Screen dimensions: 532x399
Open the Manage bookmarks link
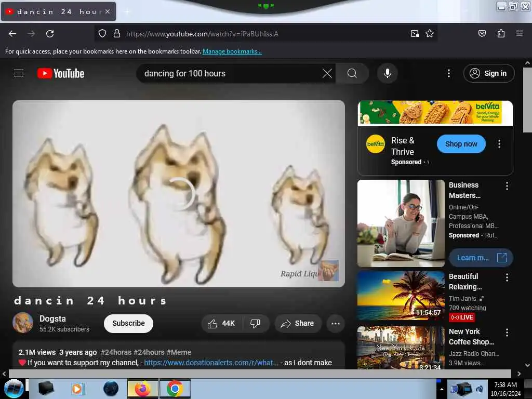232,51
